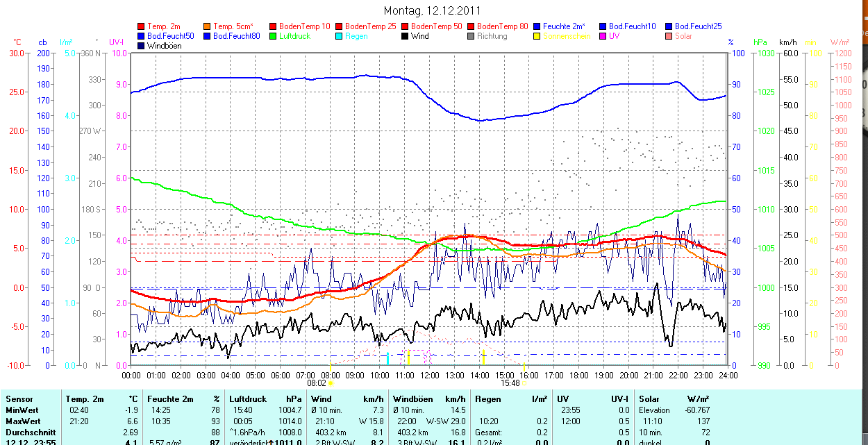Click the red Temp. 2m legend square

coord(142,26)
